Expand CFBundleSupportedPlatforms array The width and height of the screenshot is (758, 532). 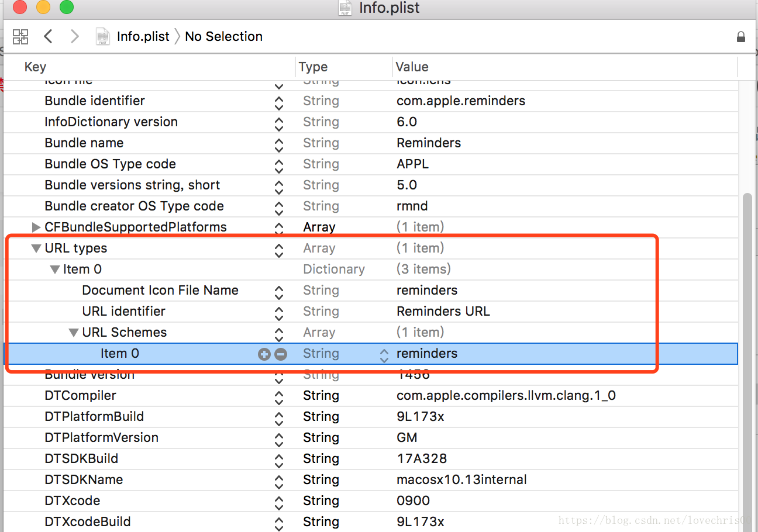click(x=36, y=227)
